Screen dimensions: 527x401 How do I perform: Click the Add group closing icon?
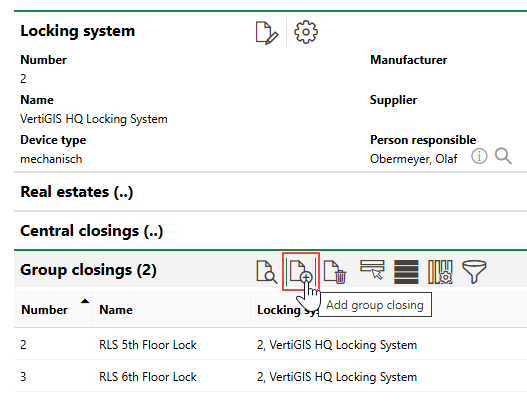[x=301, y=272]
